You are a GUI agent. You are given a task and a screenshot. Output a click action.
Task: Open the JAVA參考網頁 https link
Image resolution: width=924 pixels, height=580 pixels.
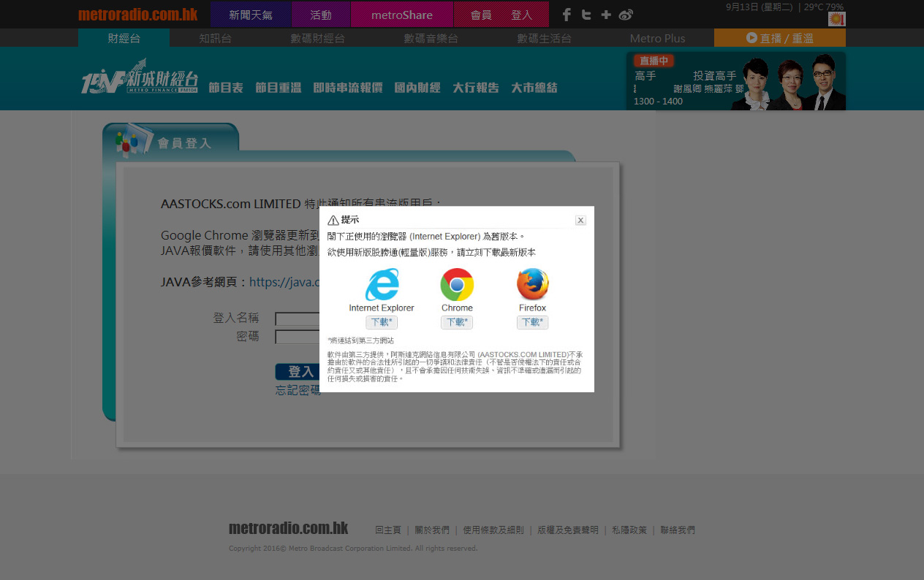pos(284,282)
